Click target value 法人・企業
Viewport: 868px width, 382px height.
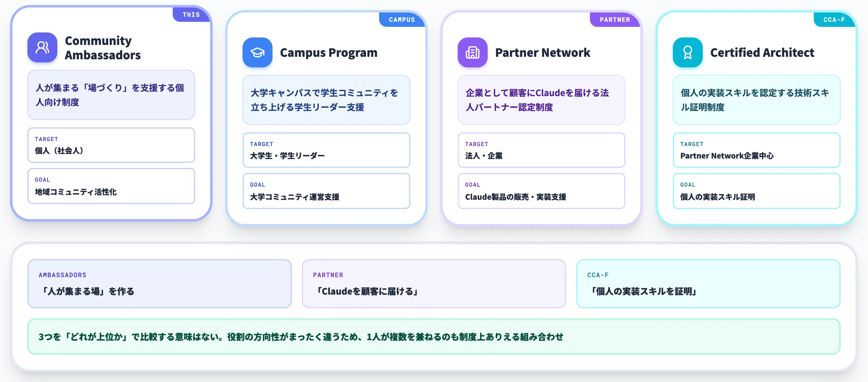(x=484, y=156)
